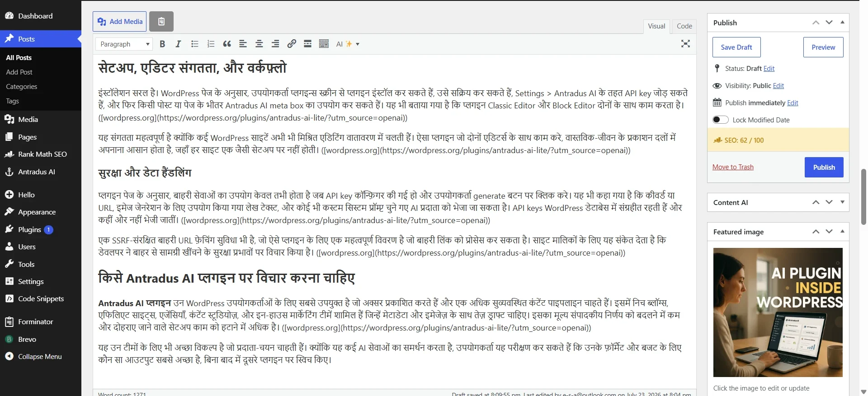Move Publish panel up
This screenshot has height=396, width=868.
[x=816, y=23]
